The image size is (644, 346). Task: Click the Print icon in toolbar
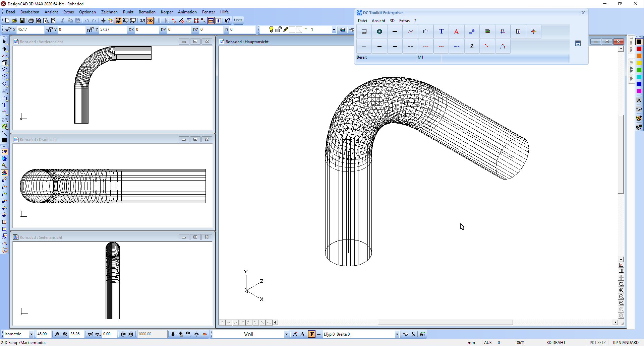[x=31, y=20]
